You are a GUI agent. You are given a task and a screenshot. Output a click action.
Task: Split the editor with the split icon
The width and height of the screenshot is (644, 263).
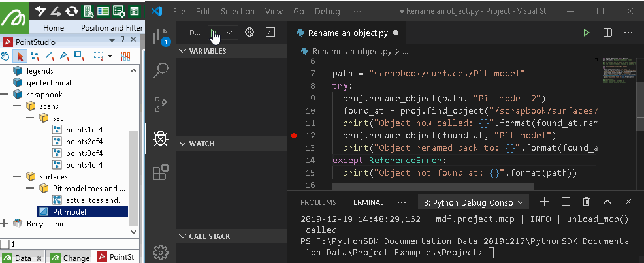(607, 32)
